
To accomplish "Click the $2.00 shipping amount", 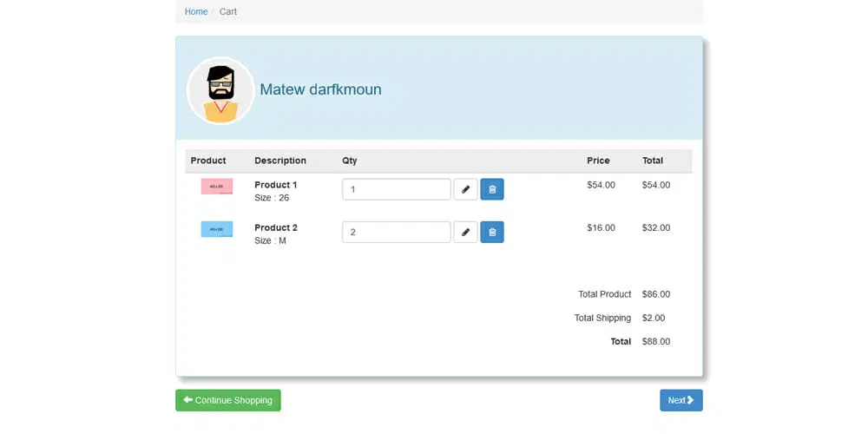I will coord(654,318).
